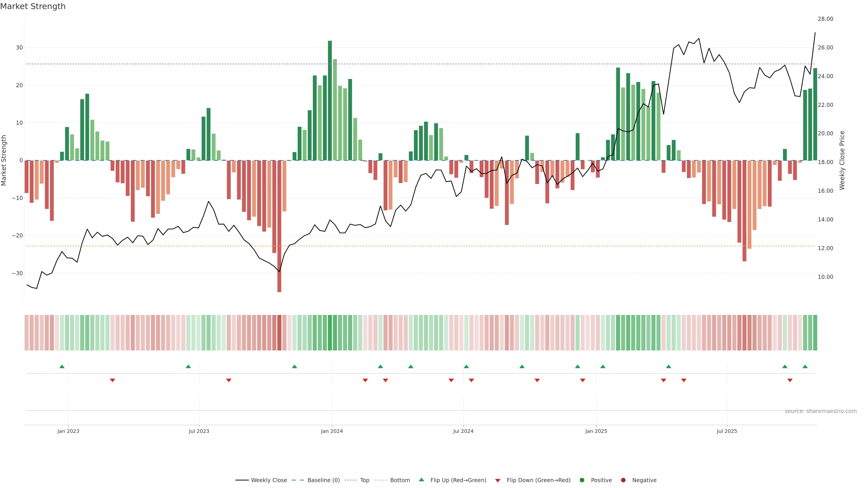This screenshot has height=488, width=868.
Task: Click green flip-up marker just after Jan 2025
Action: (x=603, y=366)
